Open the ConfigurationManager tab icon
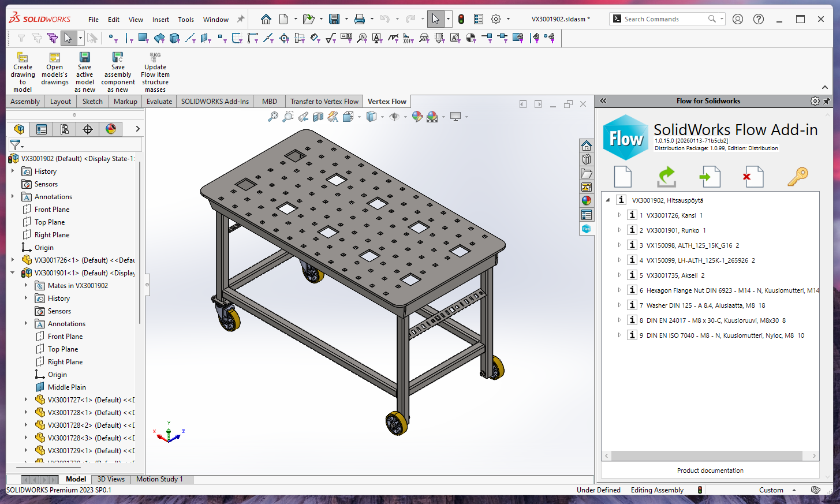840x504 pixels. [x=65, y=129]
